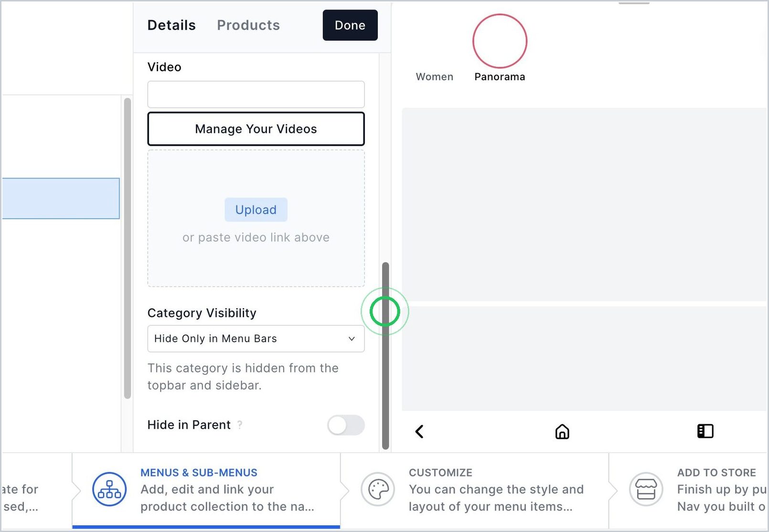
Task: Click the details panel vertical scrollbar
Action: (x=385, y=356)
